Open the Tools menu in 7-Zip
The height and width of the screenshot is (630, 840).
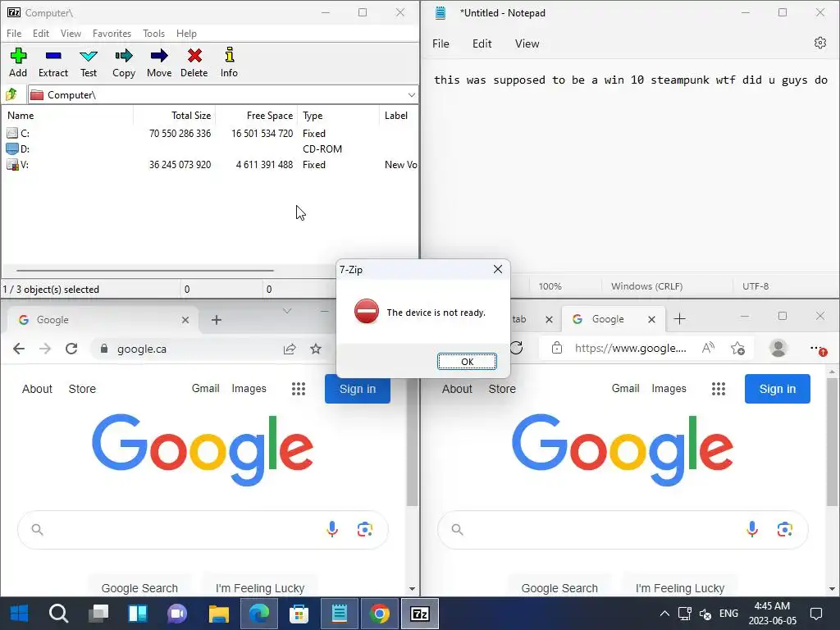click(x=153, y=33)
